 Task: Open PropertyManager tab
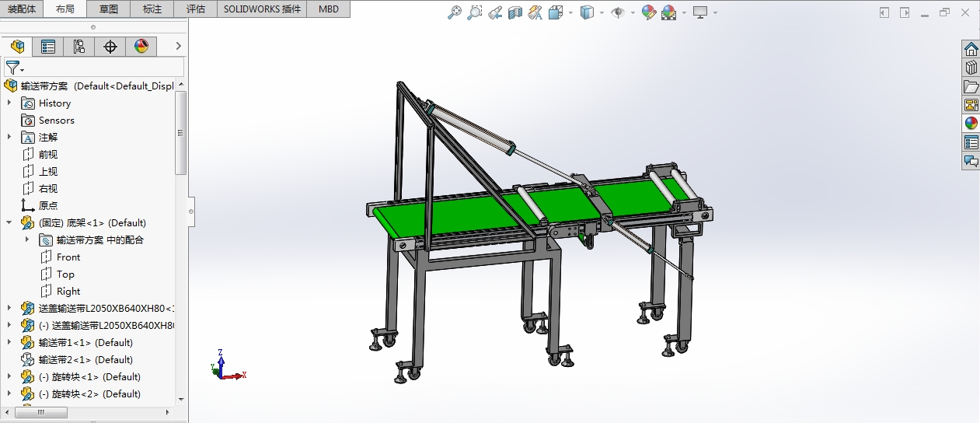48,47
